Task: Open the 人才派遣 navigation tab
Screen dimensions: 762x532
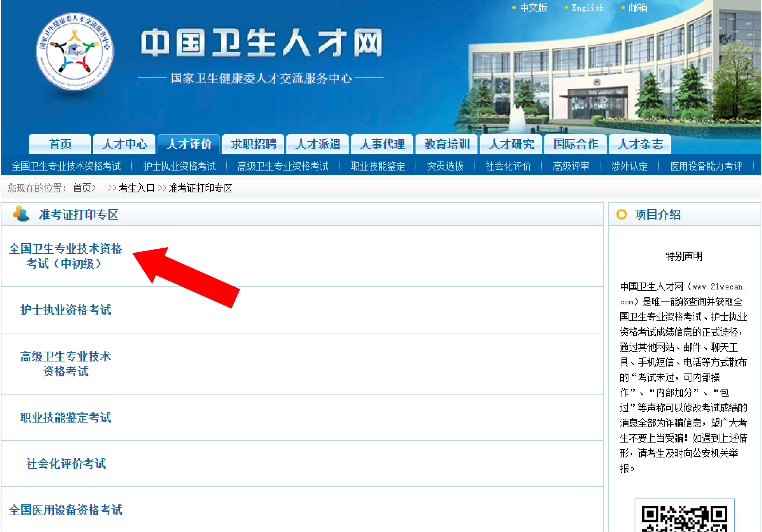Action: 318,144
